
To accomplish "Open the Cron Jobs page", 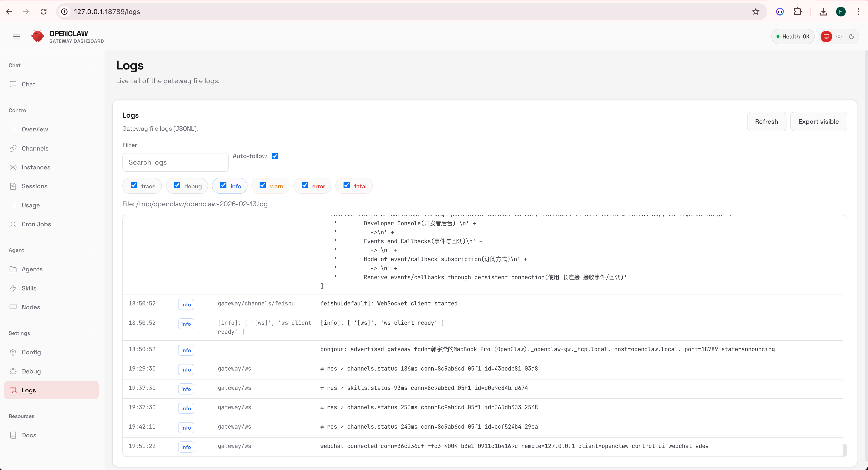I will [x=36, y=224].
